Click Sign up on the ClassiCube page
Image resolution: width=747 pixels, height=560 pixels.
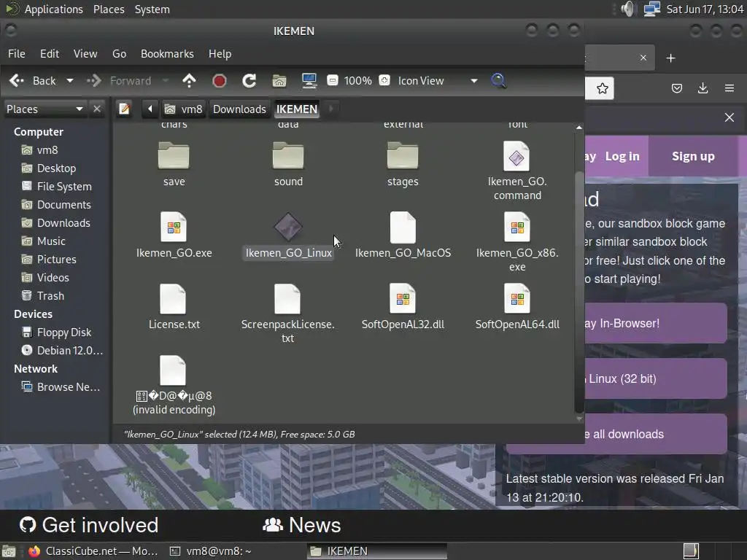693,156
